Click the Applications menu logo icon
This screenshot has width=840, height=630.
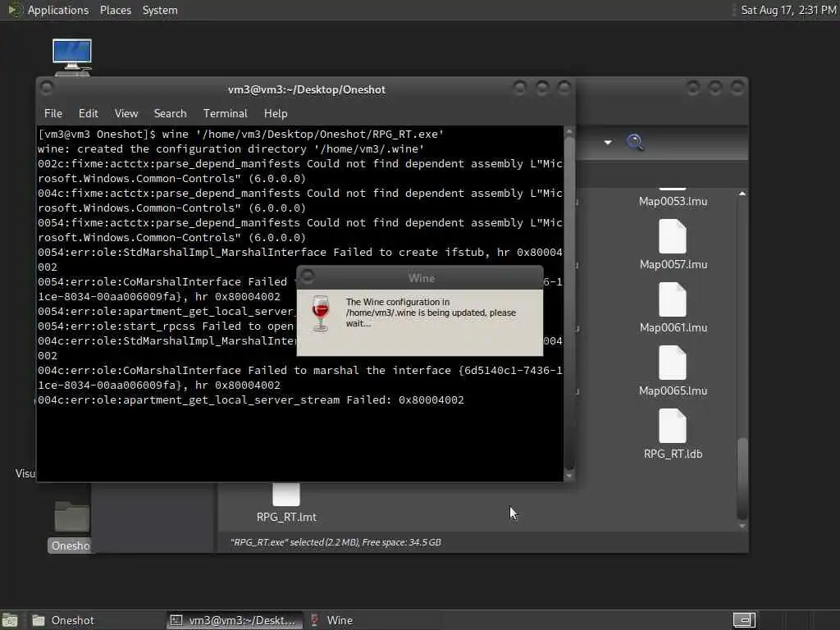[15, 10]
